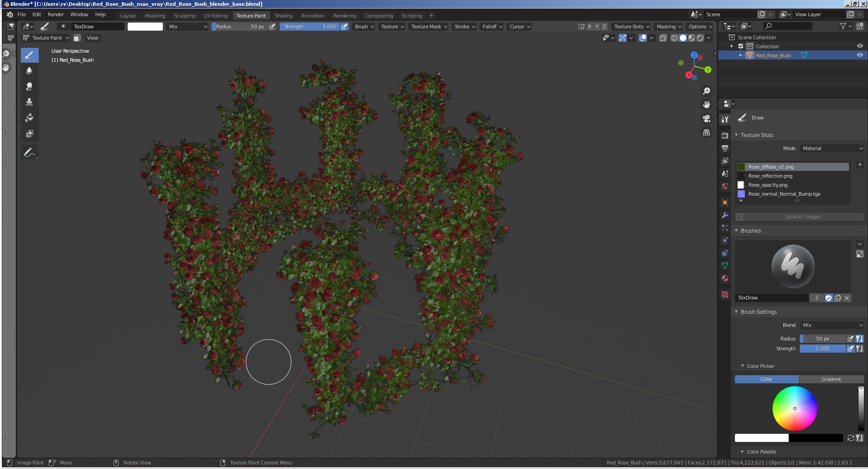
Task: Click the viewport zoom magnifier icon
Action: [706, 91]
